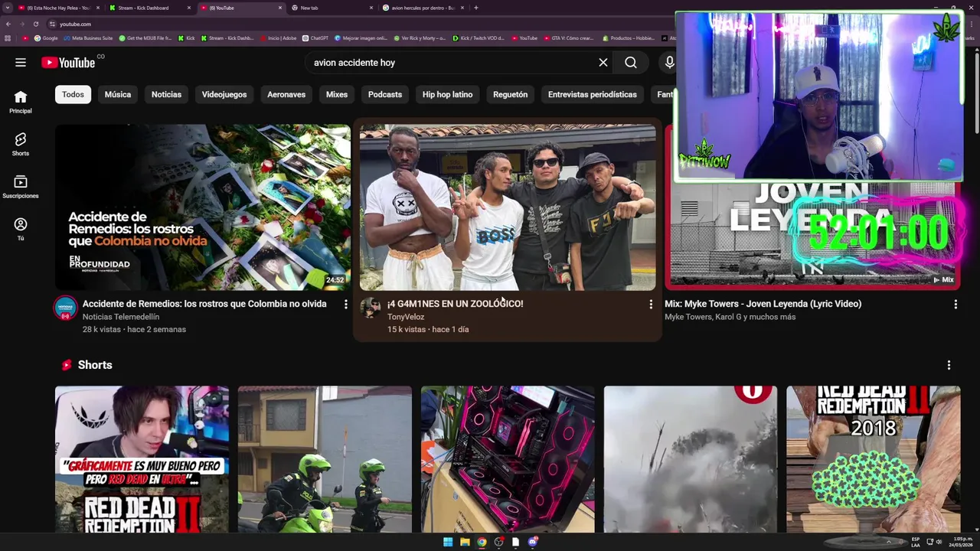Screen dimensions: 980x551
Task: Click the TonyVeloz channel name
Action: point(406,317)
